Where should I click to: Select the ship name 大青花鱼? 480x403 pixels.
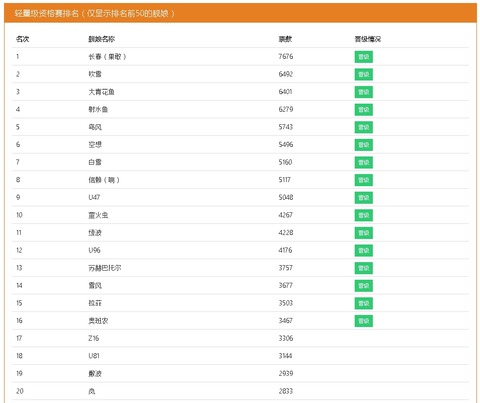tap(101, 92)
